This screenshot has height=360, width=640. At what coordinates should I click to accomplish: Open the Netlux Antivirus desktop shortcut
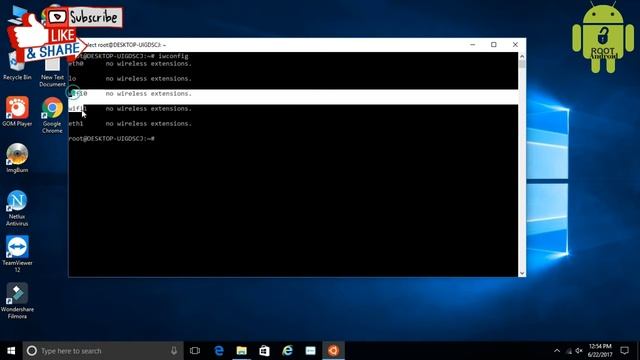[17, 208]
